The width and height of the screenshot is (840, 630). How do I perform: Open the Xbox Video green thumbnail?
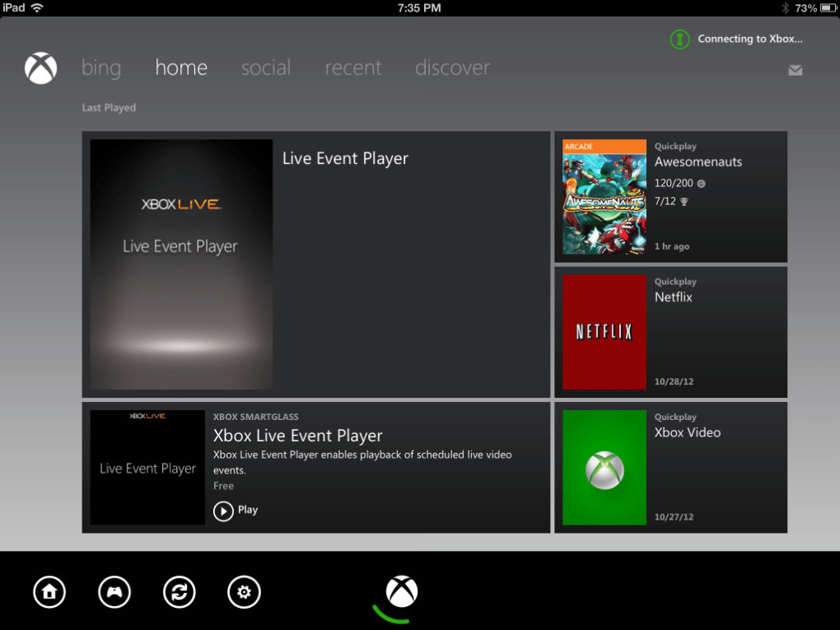(604, 467)
